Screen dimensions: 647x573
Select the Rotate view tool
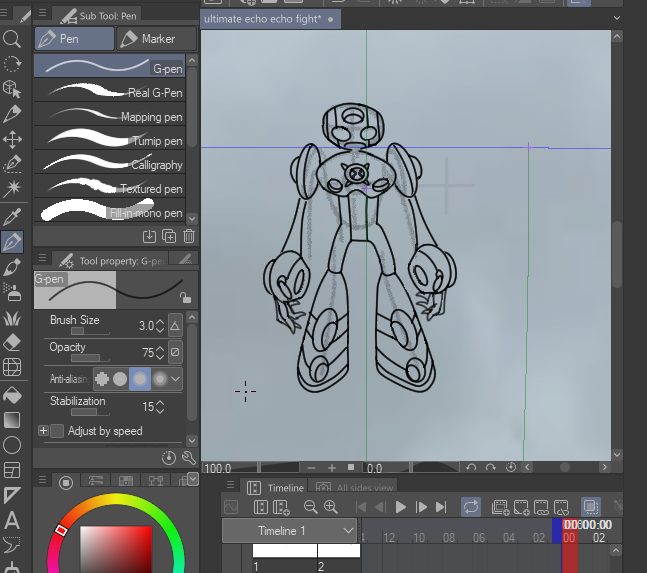(12, 64)
